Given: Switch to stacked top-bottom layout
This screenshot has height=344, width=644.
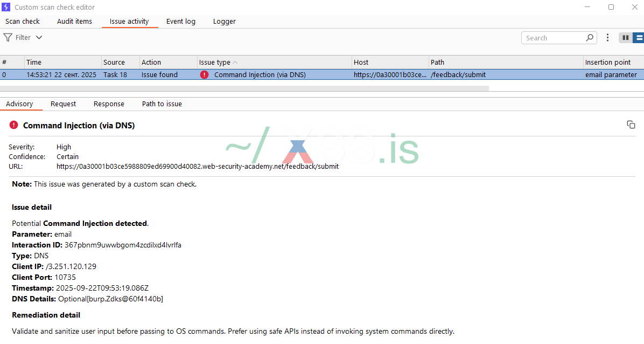Looking at the screenshot, I should (638, 37).
